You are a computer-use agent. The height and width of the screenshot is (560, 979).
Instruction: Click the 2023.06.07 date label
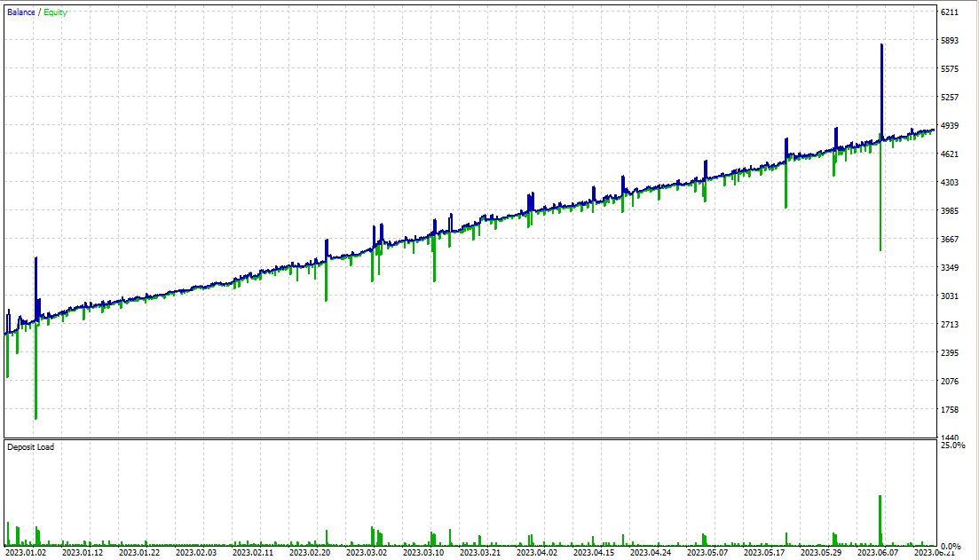[x=878, y=553]
